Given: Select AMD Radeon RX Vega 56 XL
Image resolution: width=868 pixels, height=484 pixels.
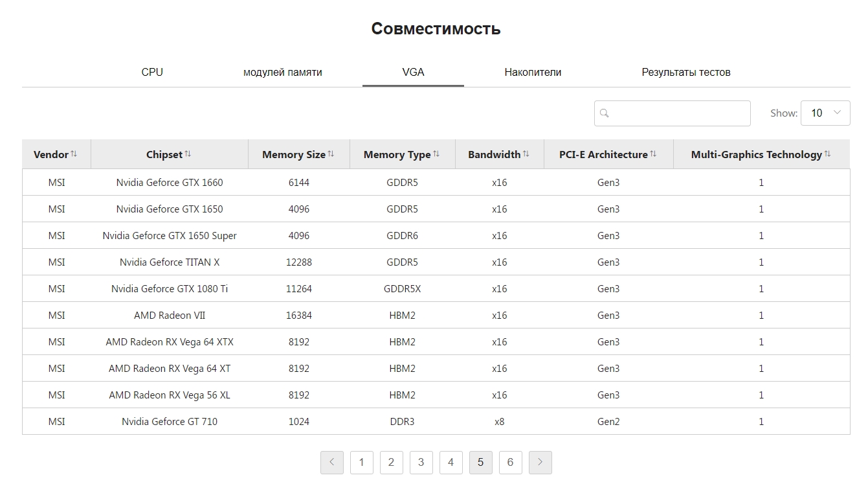Looking at the screenshot, I should [x=170, y=395].
